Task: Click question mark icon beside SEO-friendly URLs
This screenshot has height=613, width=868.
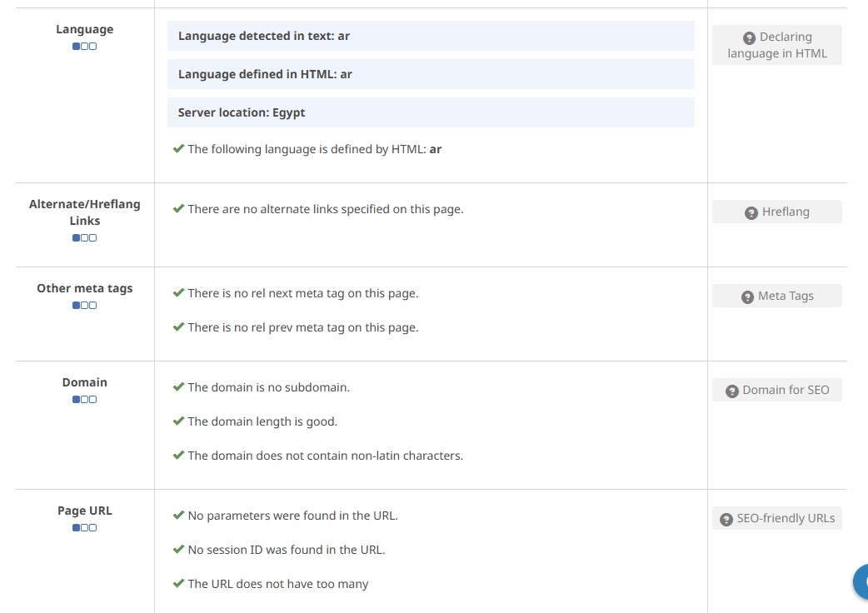Action: coord(726,519)
